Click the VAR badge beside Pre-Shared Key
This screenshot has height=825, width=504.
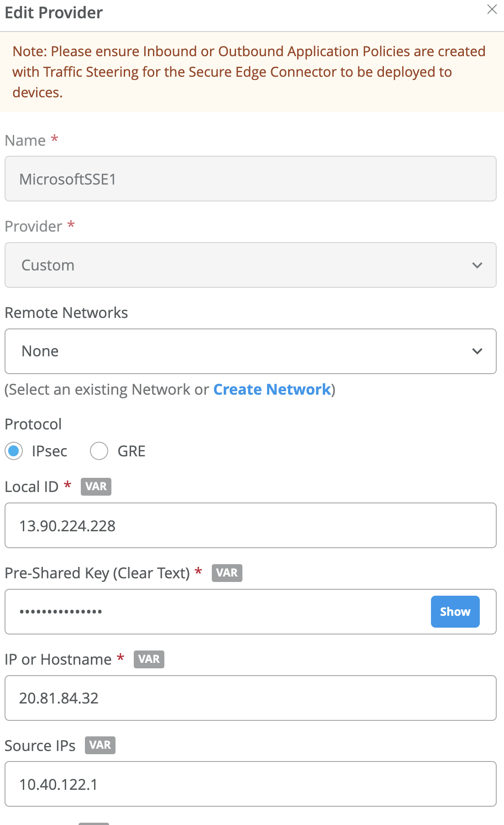tap(227, 573)
